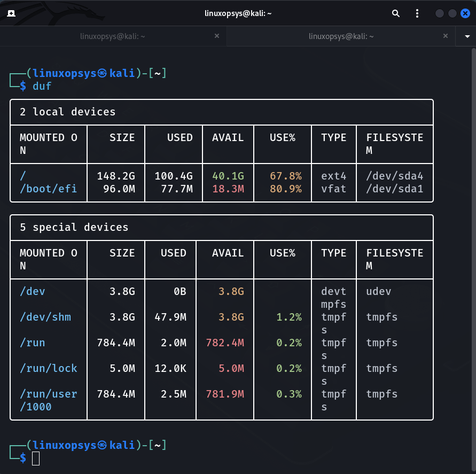Click the /boot/efi mount point

click(49, 189)
